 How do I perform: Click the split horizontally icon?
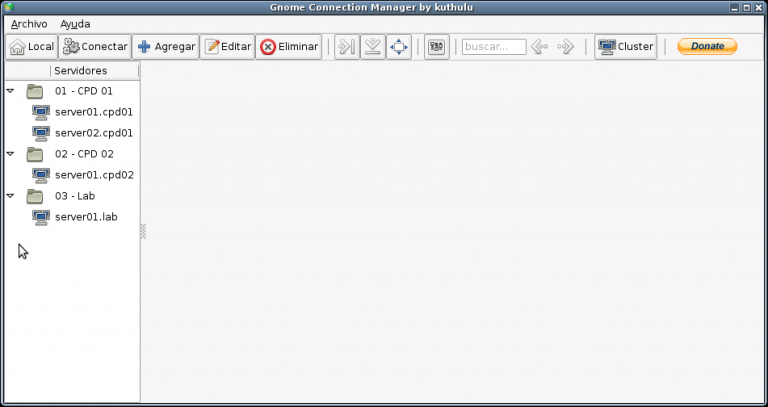tap(346, 47)
